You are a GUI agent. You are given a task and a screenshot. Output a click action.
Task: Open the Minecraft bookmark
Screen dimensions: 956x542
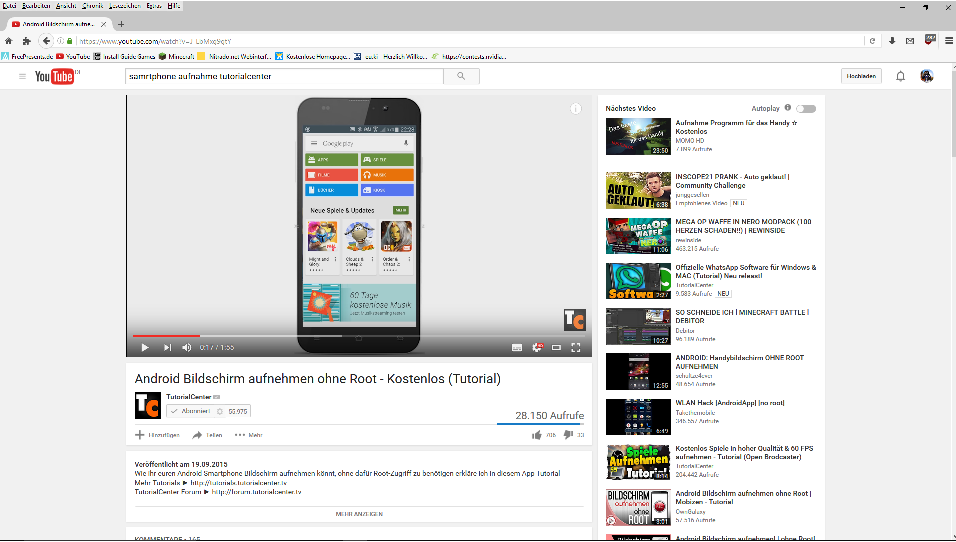[176, 56]
